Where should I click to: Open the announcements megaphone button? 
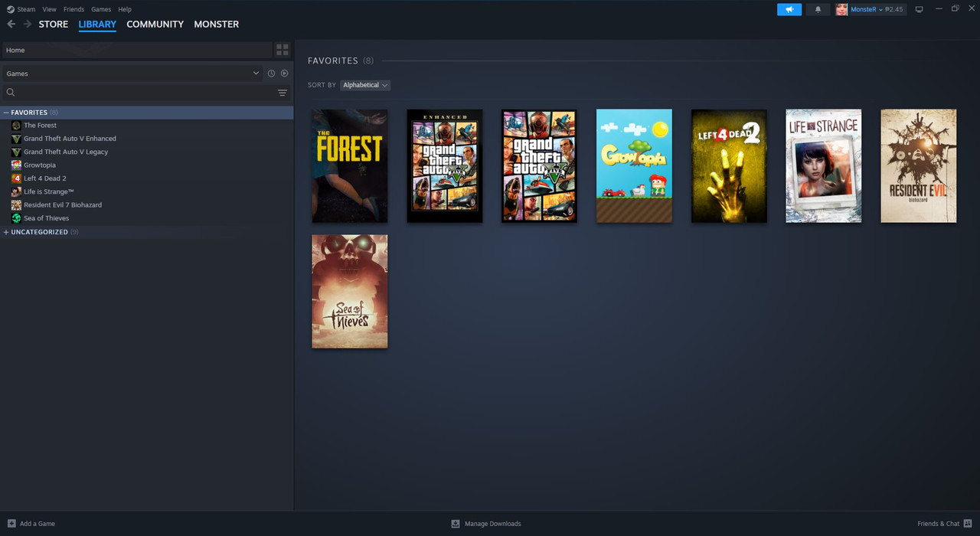(789, 9)
